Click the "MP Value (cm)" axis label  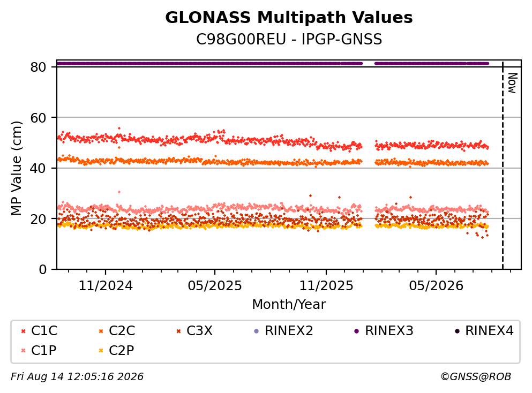point(16,168)
